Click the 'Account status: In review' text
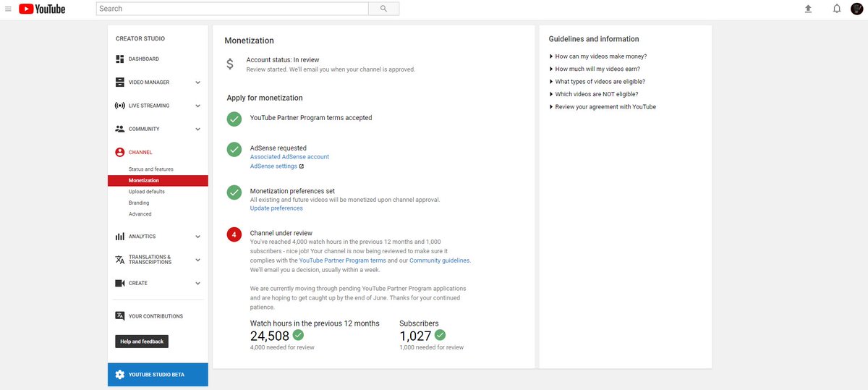 [x=283, y=60]
